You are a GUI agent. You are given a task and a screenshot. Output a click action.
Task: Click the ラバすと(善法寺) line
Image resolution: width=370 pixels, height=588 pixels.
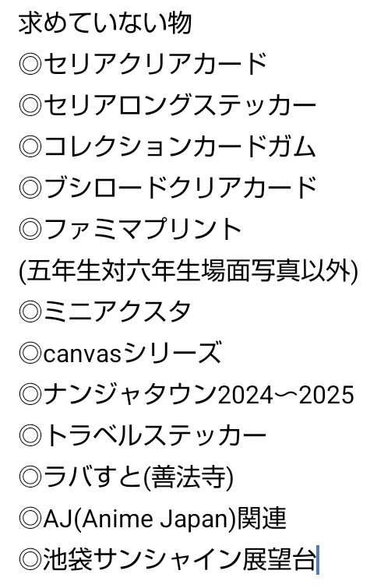(x=126, y=477)
